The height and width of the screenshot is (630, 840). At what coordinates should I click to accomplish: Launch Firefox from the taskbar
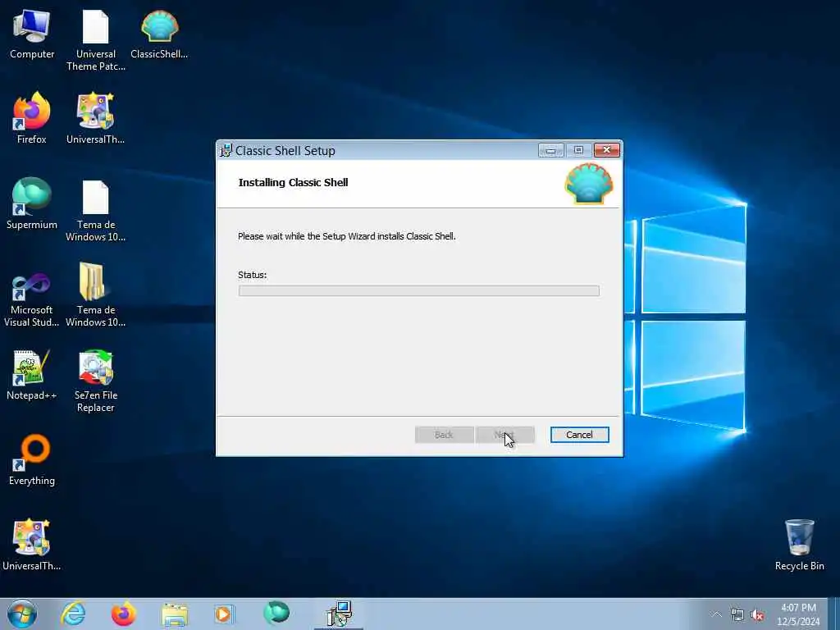[124, 614]
